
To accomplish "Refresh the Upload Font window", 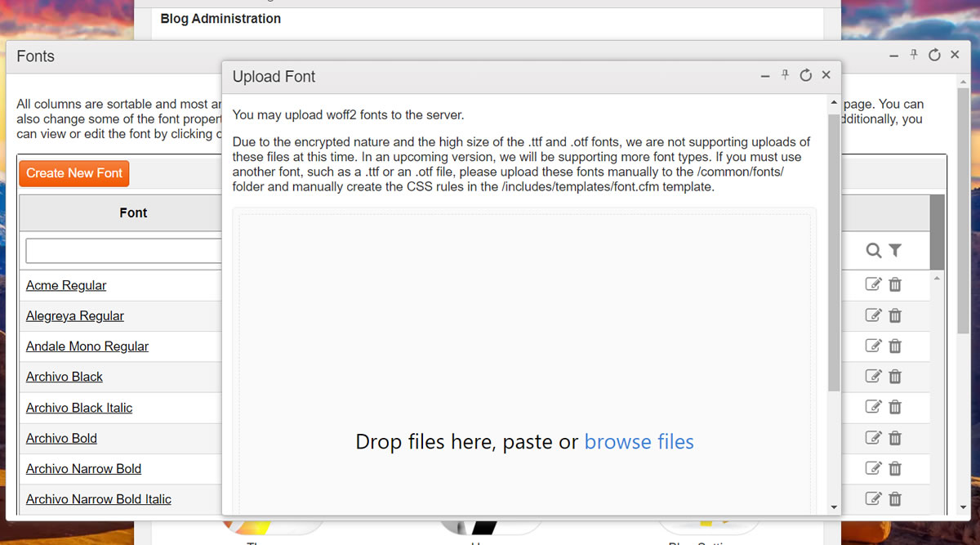I will [805, 75].
